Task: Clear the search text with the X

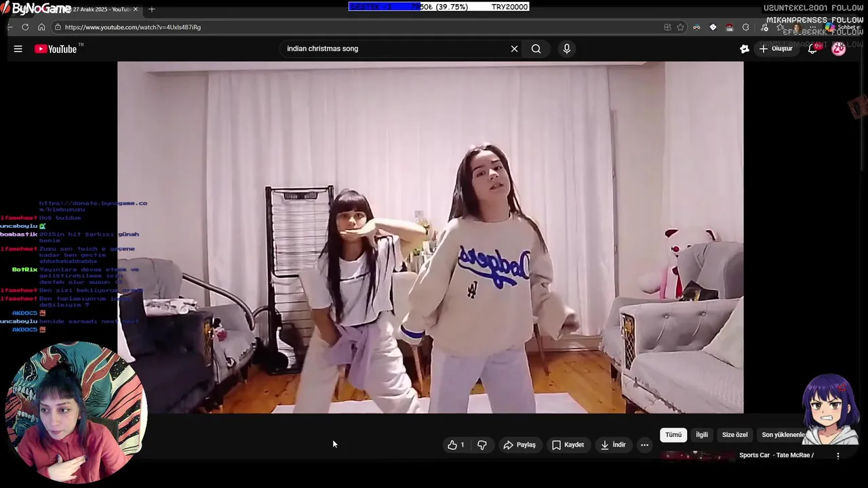Action: (514, 49)
